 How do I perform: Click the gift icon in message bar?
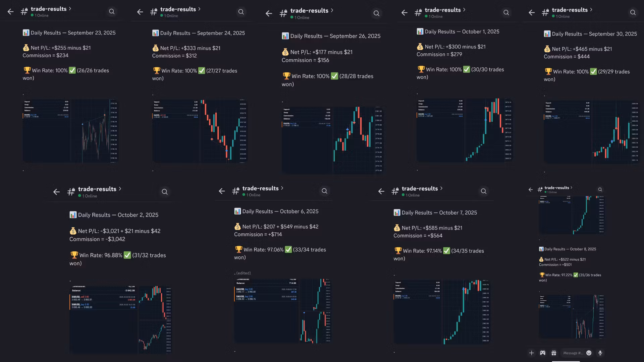point(554,353)
